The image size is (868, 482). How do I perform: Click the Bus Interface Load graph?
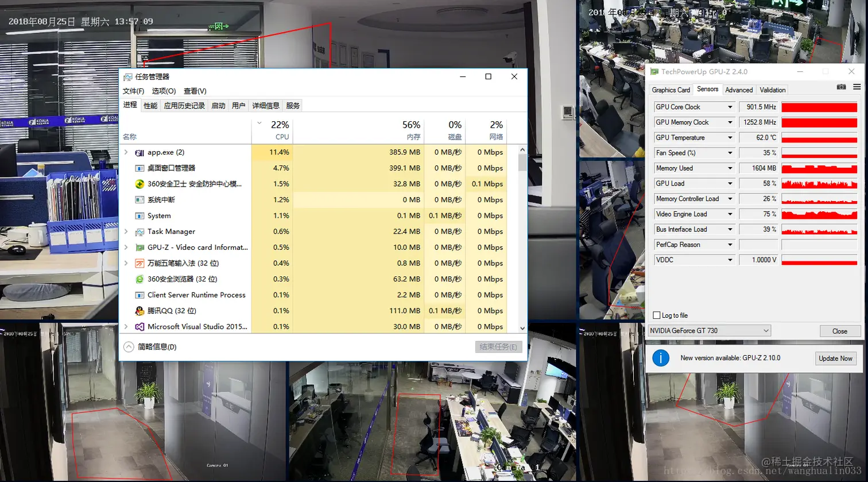819,230
